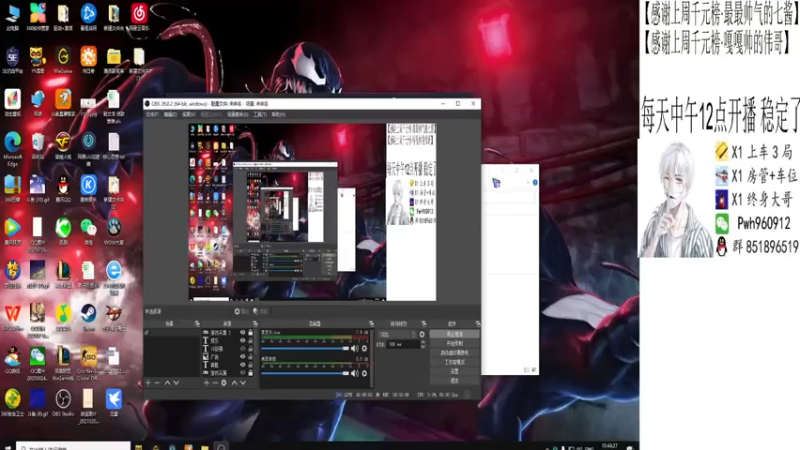
Task: Open WPS Office desktop icon
Action: (12, 316)
